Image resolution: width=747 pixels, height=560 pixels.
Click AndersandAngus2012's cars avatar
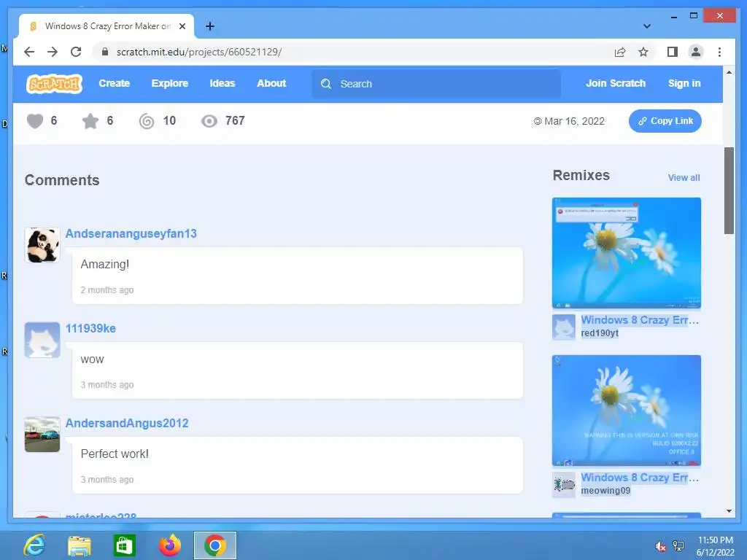[x=42, y=435]
